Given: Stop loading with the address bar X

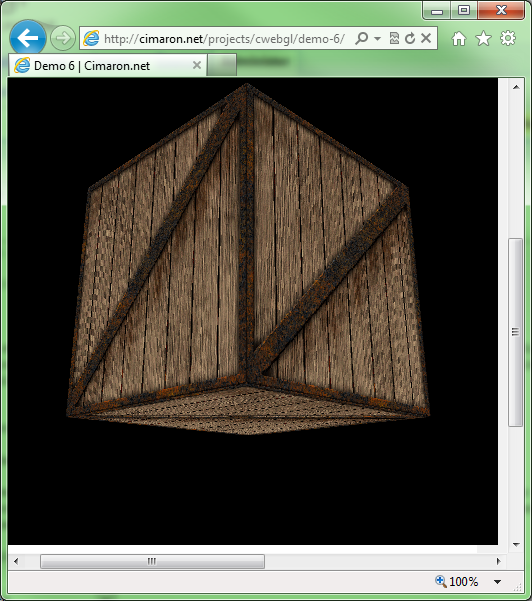Looking at the screenshot, I should (426, 38).
